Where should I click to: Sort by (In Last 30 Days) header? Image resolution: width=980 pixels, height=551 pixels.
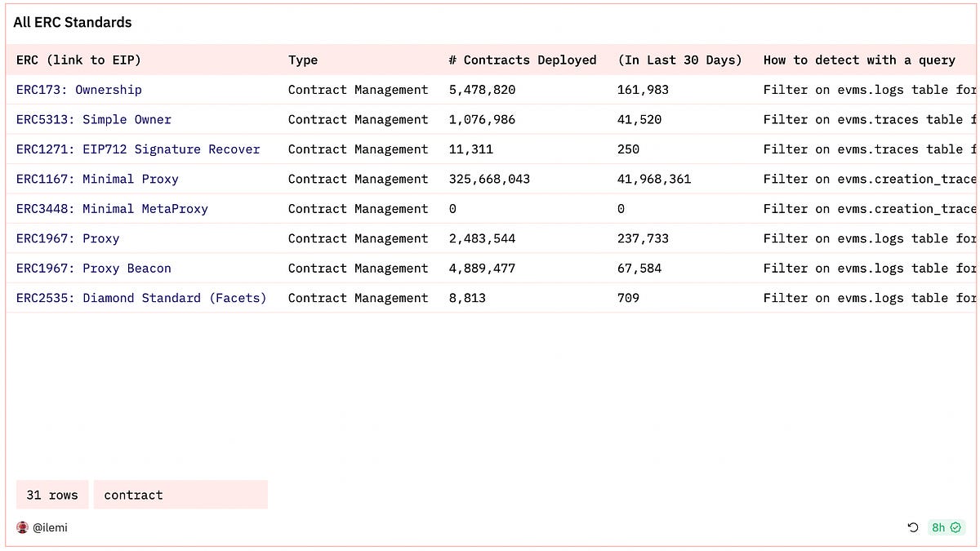point(679,60)
